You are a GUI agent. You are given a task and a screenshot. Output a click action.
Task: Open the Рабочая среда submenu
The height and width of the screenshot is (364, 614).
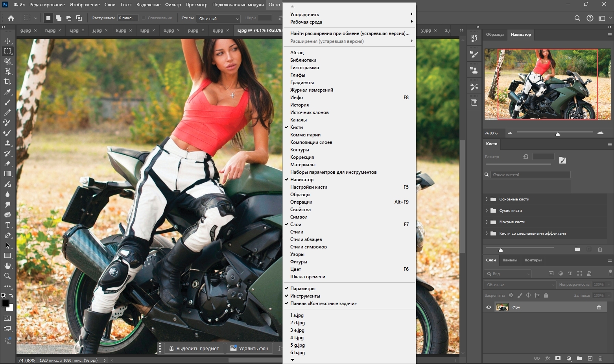tap(349, 22)
